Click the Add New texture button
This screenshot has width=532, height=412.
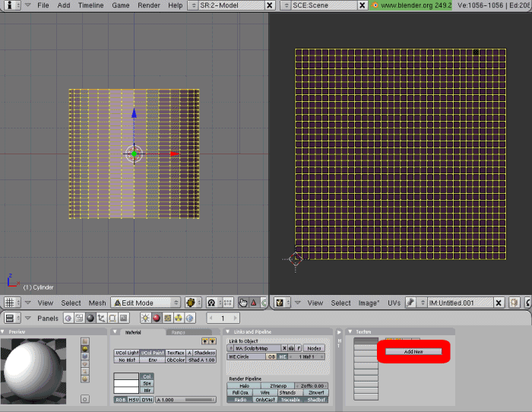413,352
